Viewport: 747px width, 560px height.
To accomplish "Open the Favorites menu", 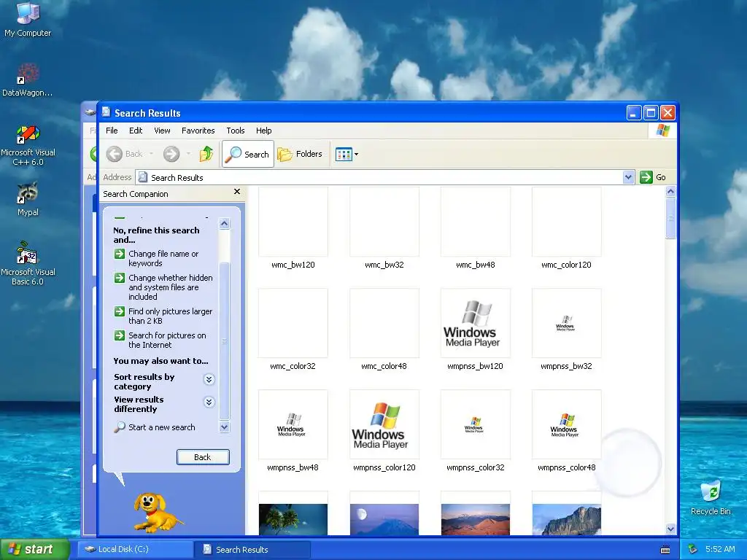I will 198,131.
